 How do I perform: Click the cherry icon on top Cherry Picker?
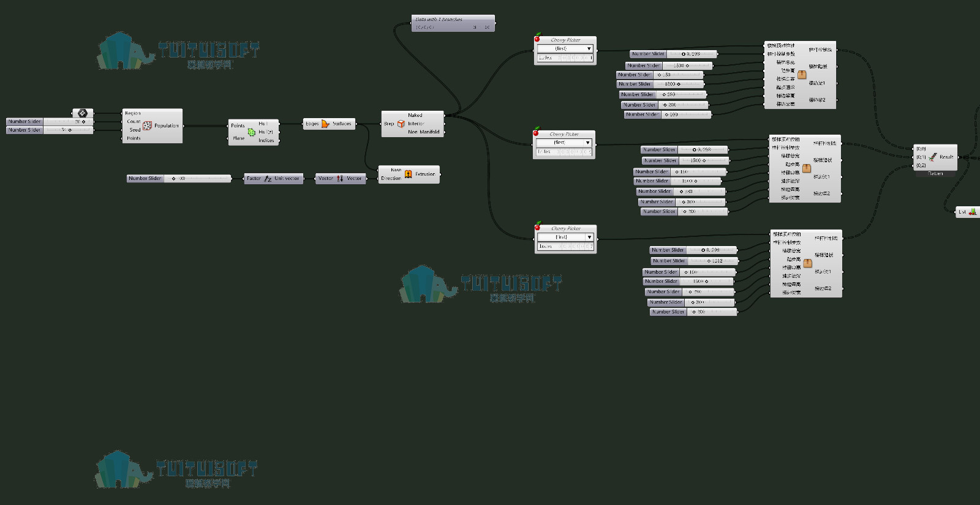pos(538,37)
